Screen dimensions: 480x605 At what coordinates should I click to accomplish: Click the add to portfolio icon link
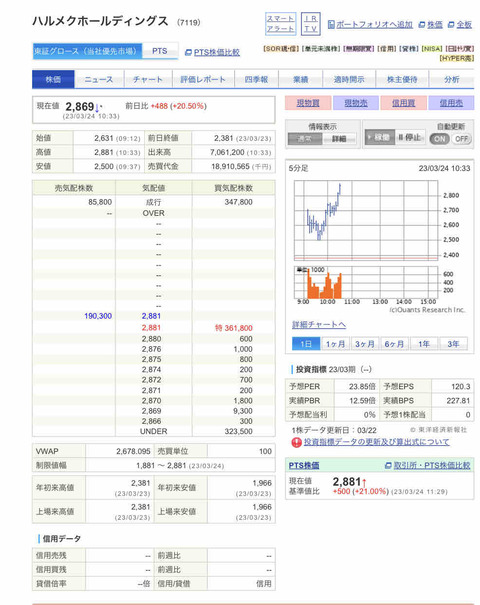tap(331, 25)
